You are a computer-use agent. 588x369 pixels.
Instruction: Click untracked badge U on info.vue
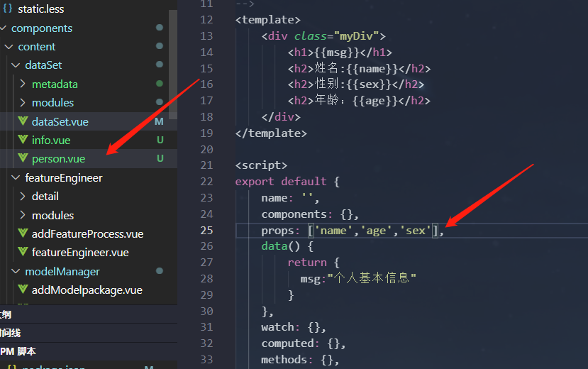click(160, 140)
